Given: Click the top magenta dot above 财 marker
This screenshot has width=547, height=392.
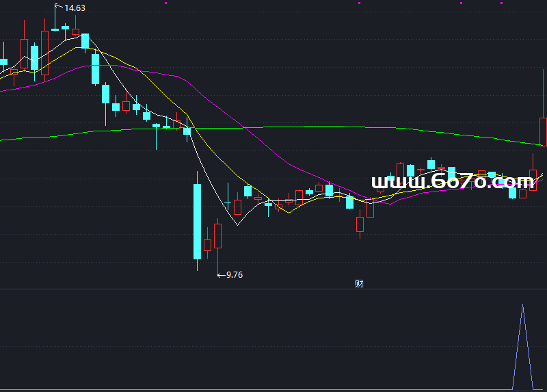Looking at the screenshot, I should click(x=359, y=2).
